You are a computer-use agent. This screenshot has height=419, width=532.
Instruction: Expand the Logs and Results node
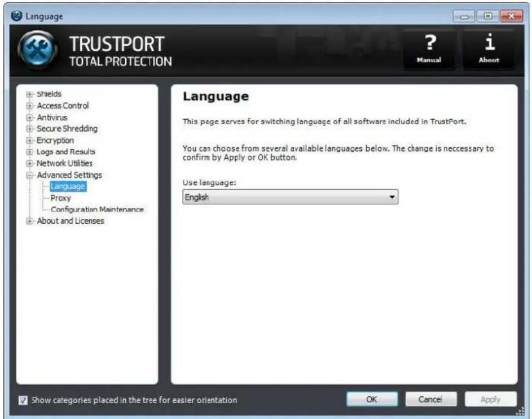[x=29, y=152]
